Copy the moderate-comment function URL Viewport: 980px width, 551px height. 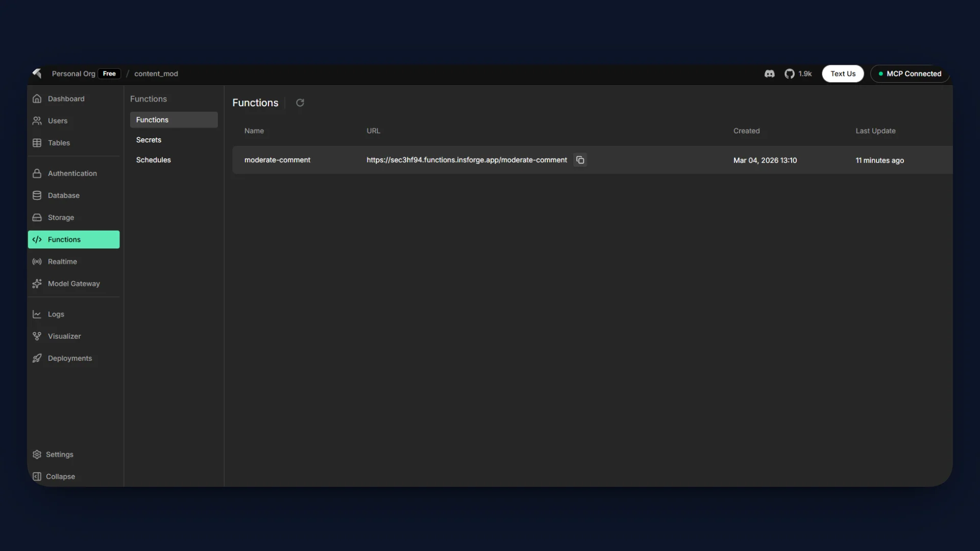580,160
